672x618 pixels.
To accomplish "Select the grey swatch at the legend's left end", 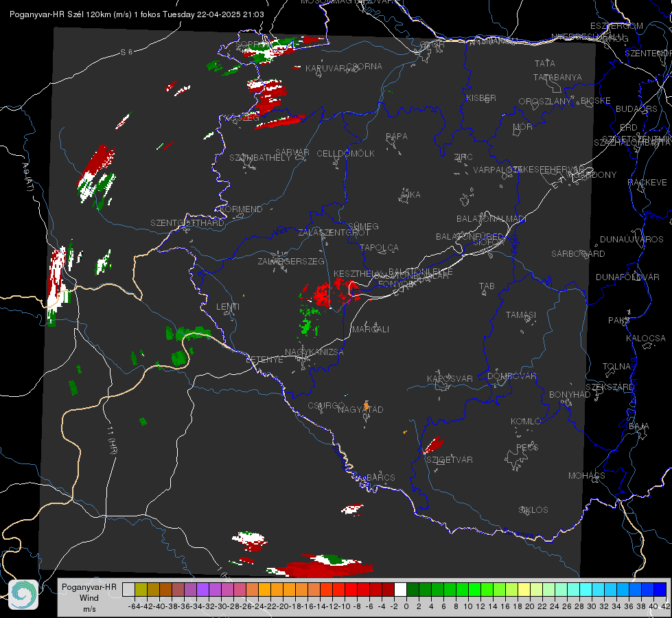I will tap(128, 590).
